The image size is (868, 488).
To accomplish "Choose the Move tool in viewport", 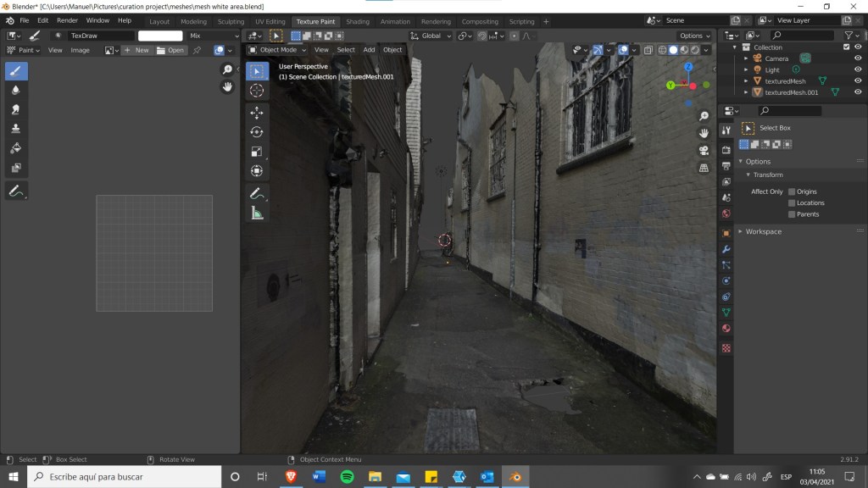I will tap(257, 113).
